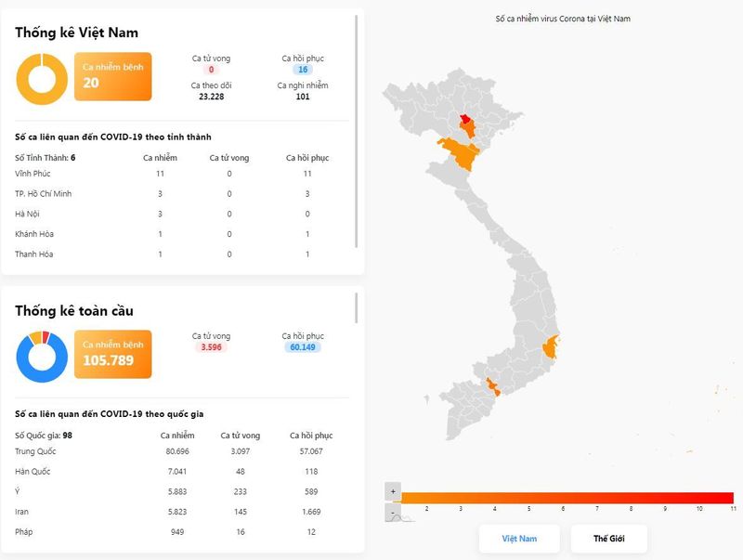Select orange Khánh Hòa province on map

click(x=553, y=345)
